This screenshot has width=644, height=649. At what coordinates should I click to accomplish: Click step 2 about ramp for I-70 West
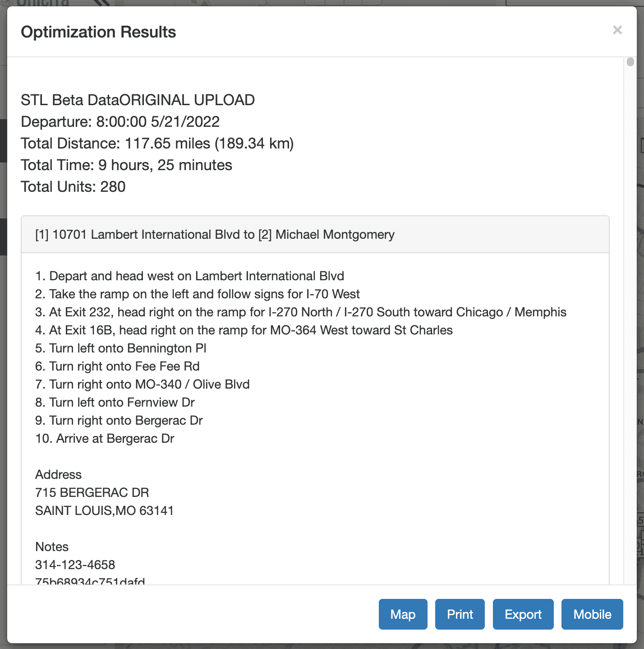pos(198,294)
